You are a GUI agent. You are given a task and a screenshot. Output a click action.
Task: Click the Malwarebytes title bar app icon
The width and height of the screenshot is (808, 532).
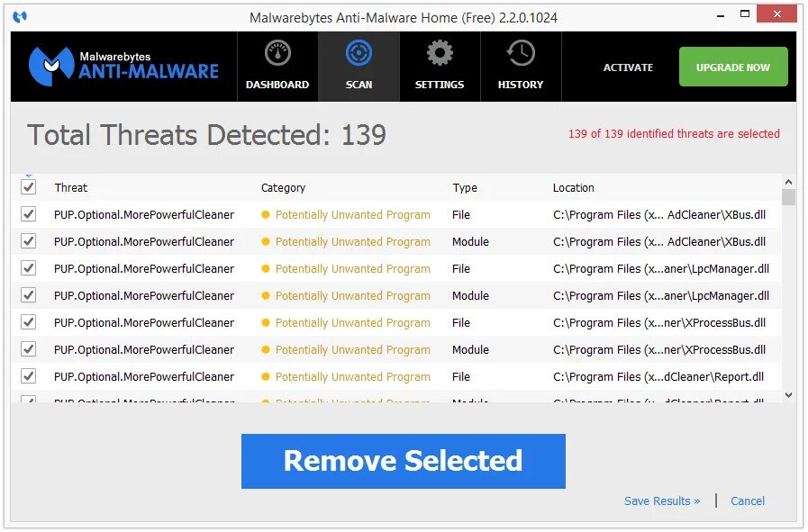pos(20,17)
